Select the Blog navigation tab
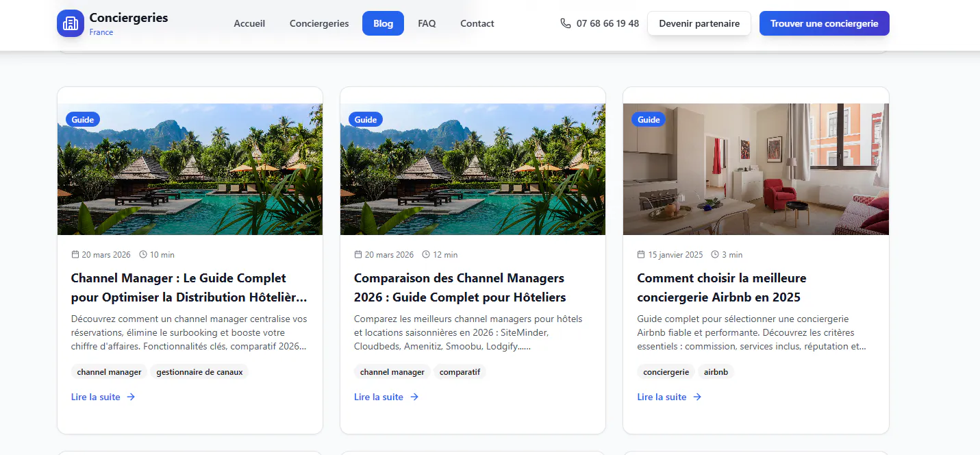 tap(384, 23)
